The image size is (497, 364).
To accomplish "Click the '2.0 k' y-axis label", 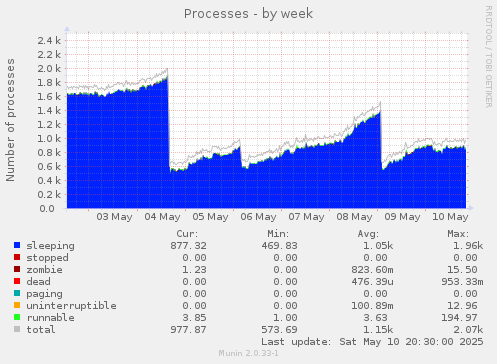I will tap(49, 69).
